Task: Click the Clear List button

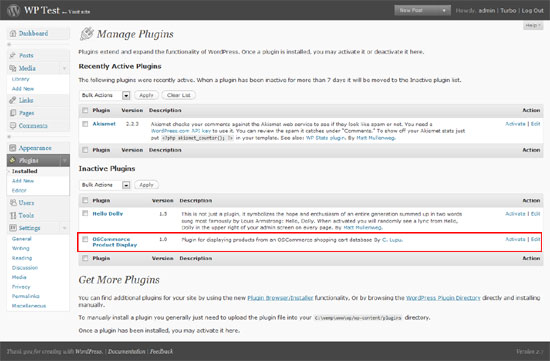Action: pyautogui.click(x=179, y=95)
